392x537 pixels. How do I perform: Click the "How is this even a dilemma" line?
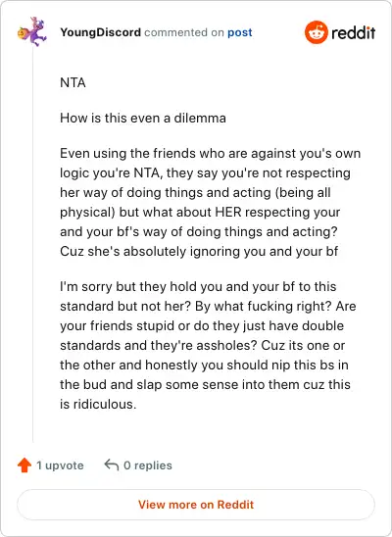143,119
